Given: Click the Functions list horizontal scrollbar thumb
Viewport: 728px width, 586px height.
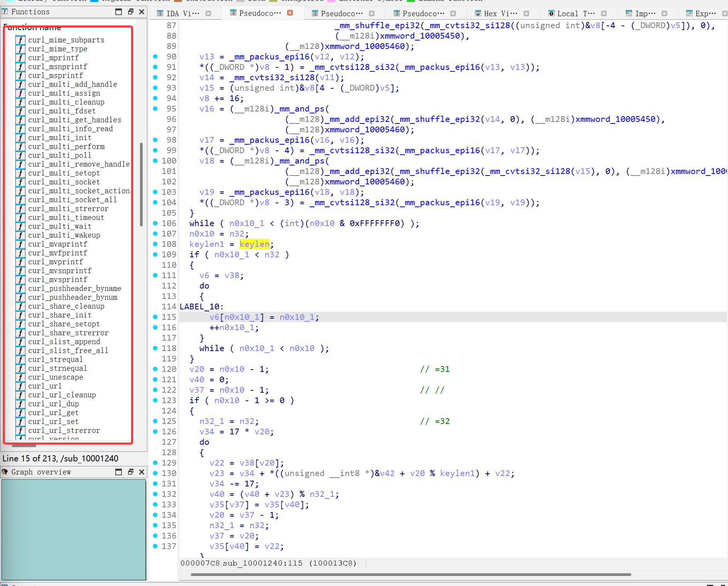Looking at the screenshot, I should click(24, 446).
